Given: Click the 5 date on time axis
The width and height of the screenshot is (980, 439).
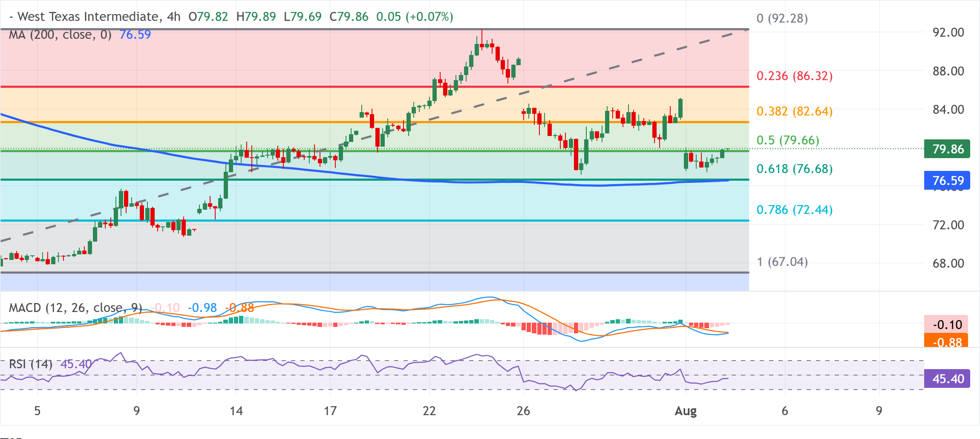Looking at the screenshot, I should tap(37, 411).
